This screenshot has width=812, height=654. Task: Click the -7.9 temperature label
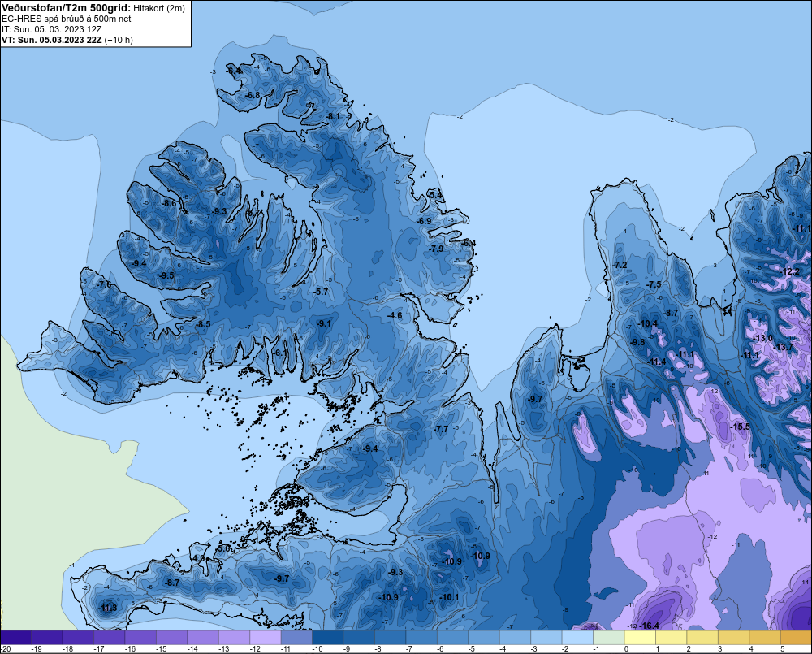(436, 249)
